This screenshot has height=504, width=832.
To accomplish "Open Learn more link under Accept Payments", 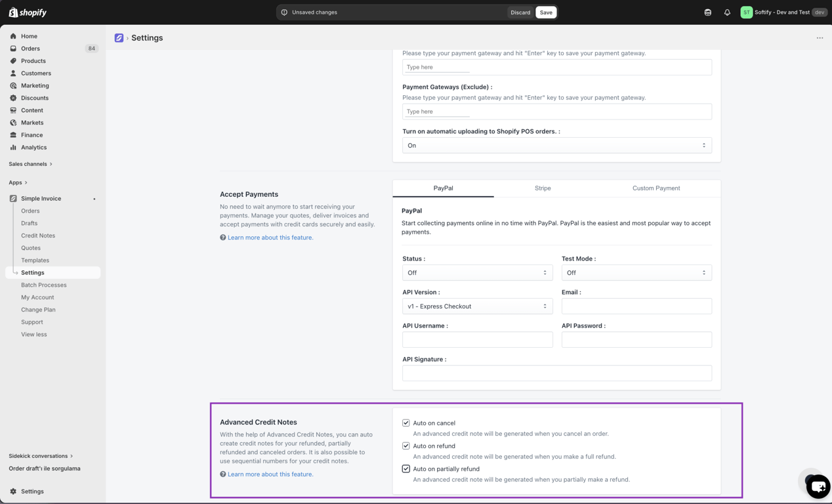I will pos(270,238).
